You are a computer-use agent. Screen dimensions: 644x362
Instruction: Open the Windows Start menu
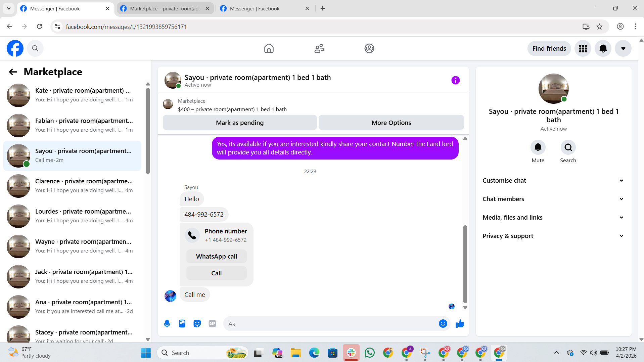[x=146, y=353]
